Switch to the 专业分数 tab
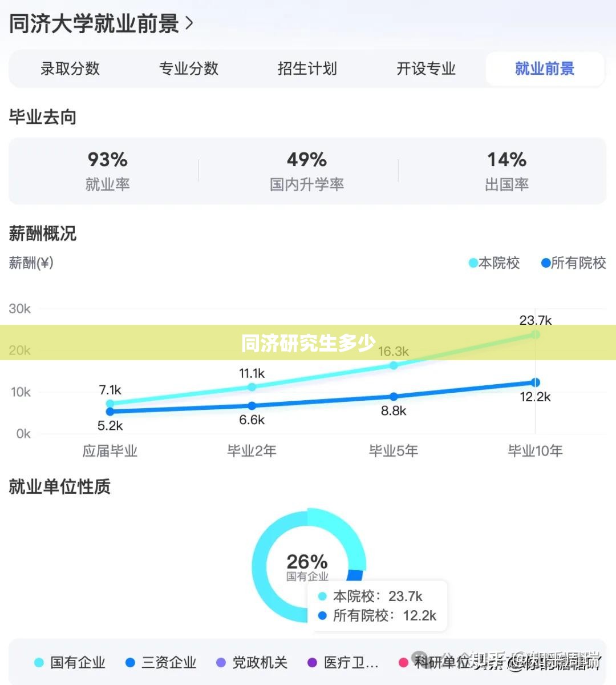The width and height of the screenshot is (616, 685). [x=189, y=69]
